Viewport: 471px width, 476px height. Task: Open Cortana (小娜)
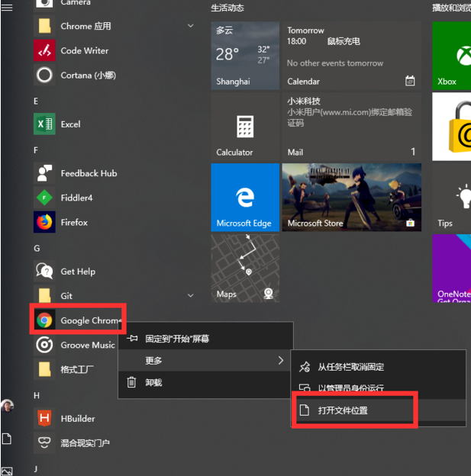114,75
